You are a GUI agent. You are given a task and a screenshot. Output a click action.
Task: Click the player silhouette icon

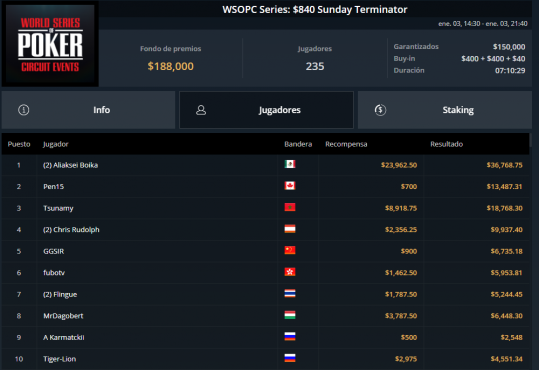201,110
